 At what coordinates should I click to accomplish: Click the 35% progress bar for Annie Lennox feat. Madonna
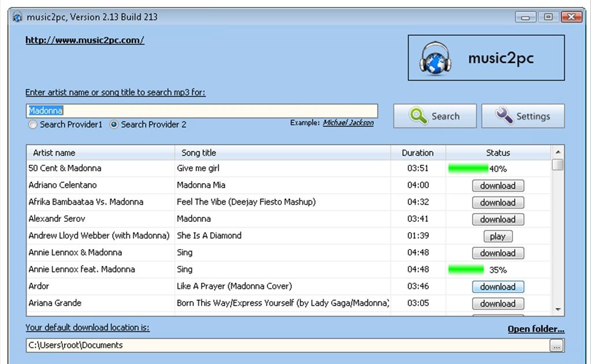point(466,269)
